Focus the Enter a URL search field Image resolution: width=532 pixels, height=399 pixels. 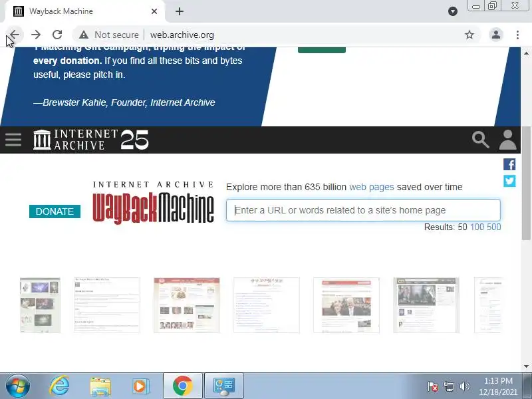coord(363,210)
